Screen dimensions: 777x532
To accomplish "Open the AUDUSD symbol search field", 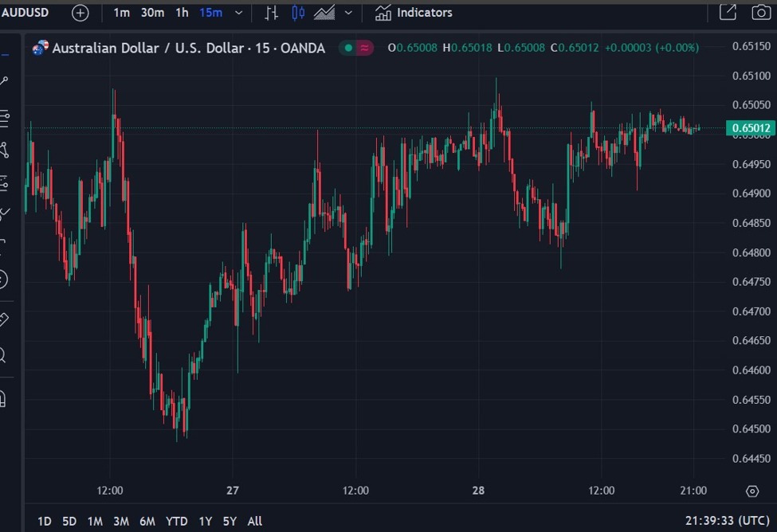I will pos(26,13).
